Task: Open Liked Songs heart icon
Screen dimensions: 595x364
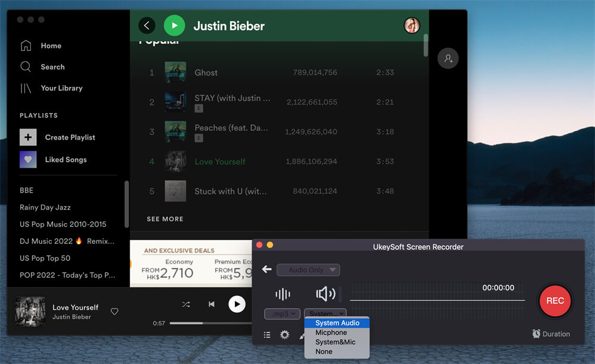Action: pyautogui.click(x=28, y=159)
